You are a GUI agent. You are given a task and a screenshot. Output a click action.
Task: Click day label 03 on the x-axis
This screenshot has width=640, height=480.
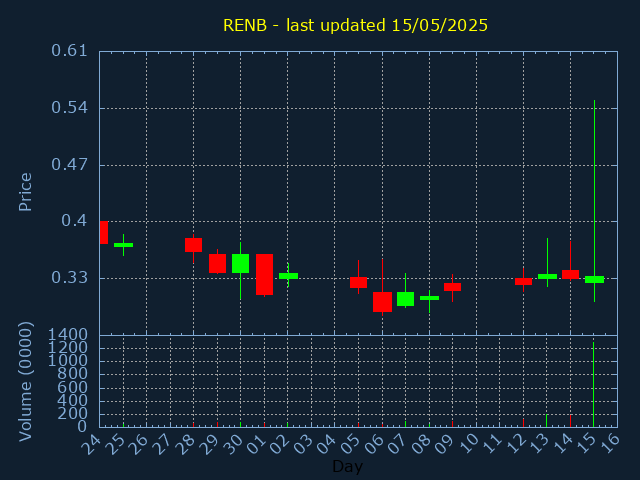point(303,444)
